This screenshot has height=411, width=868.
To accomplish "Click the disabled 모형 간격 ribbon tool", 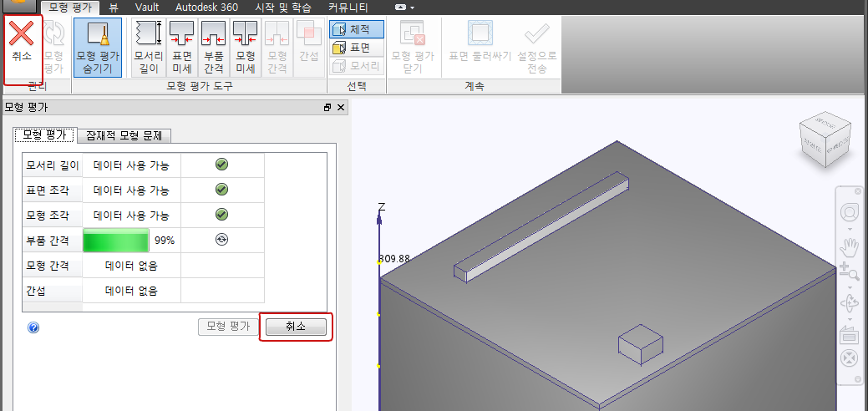I will [x=277, y=47].
